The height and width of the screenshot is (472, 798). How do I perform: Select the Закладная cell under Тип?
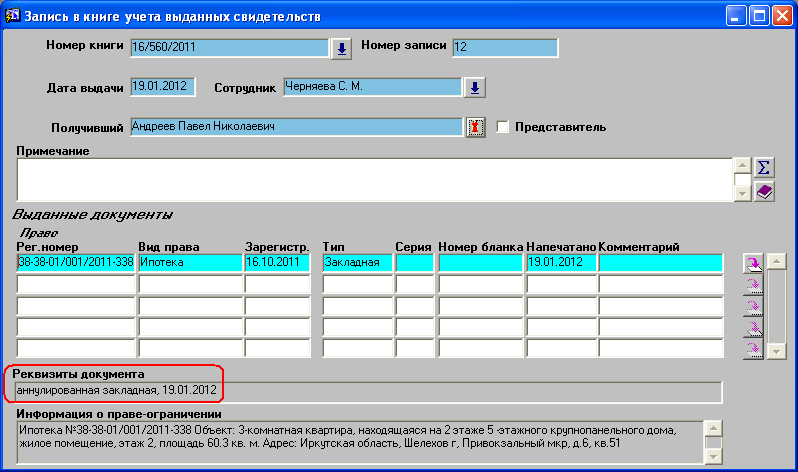click(358, 263)
